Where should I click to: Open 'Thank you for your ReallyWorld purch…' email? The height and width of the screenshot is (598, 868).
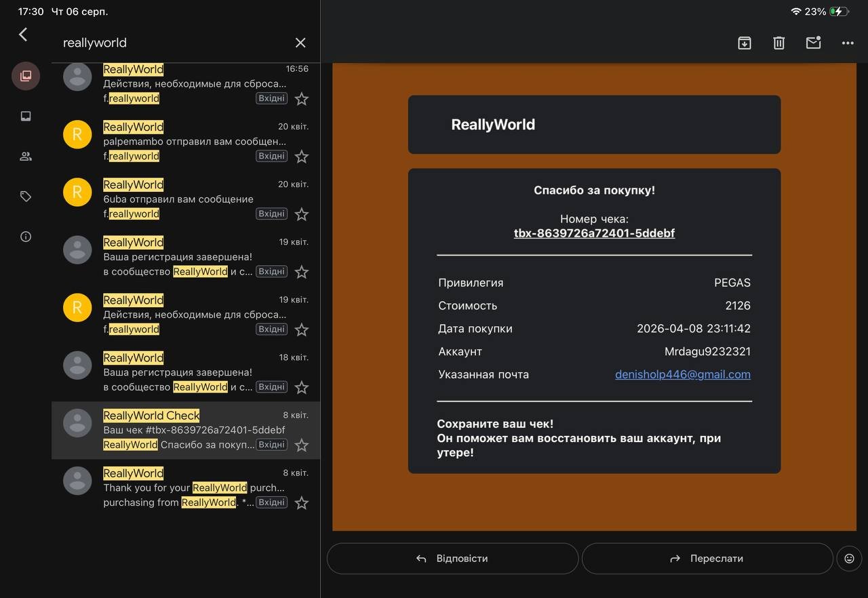tap(186, 487)
